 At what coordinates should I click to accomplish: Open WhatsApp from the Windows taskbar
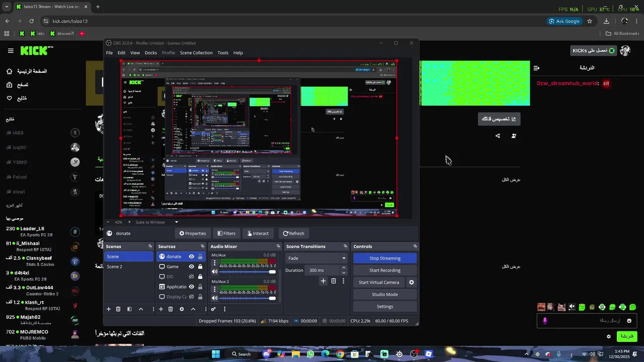[310, 354]
